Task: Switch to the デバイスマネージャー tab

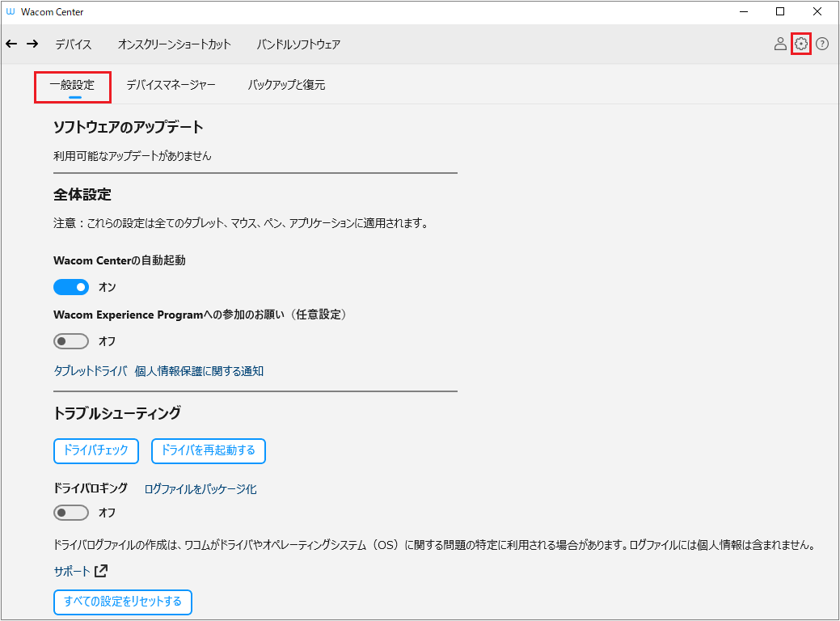Action: tap(171, 85)
